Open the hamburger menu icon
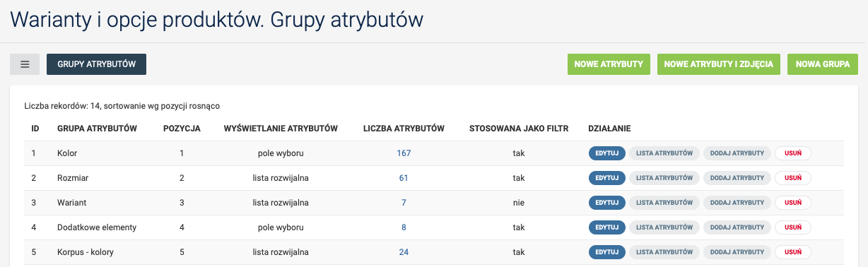This screenshot has height=267, width=868. pyautogui.click(x=25, y=64)
